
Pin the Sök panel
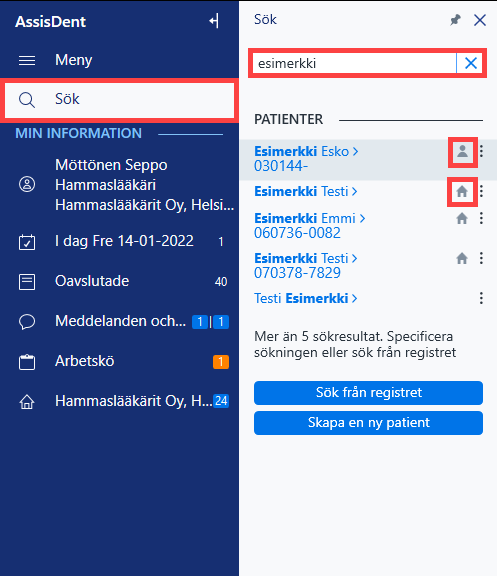[x=455, y=20]
